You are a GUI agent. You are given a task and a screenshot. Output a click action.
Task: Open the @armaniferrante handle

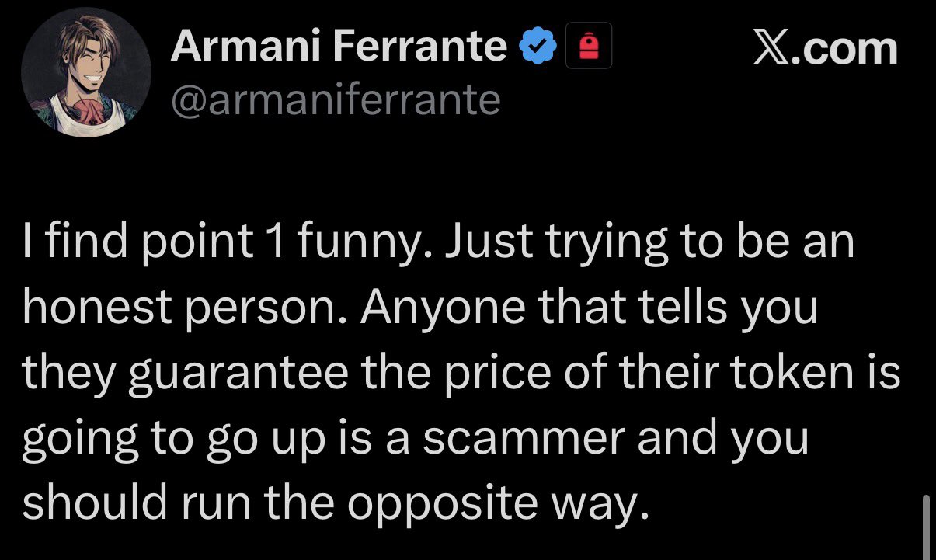coord(336,99)
